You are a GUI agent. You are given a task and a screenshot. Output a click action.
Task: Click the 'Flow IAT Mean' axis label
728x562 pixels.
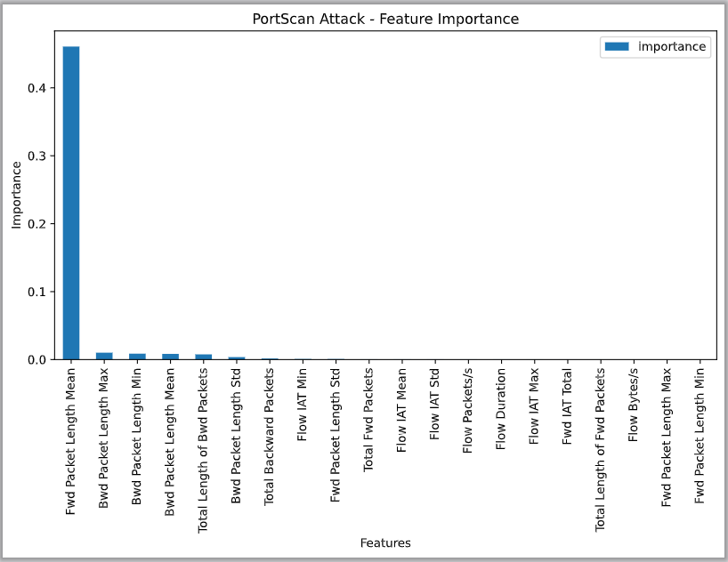[401, 410]
